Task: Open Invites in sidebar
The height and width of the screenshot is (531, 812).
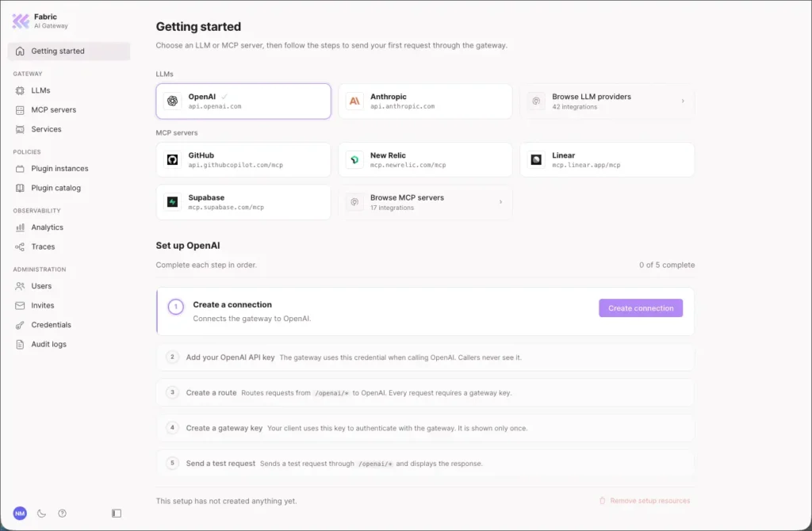Action: (x=69, y=306)
